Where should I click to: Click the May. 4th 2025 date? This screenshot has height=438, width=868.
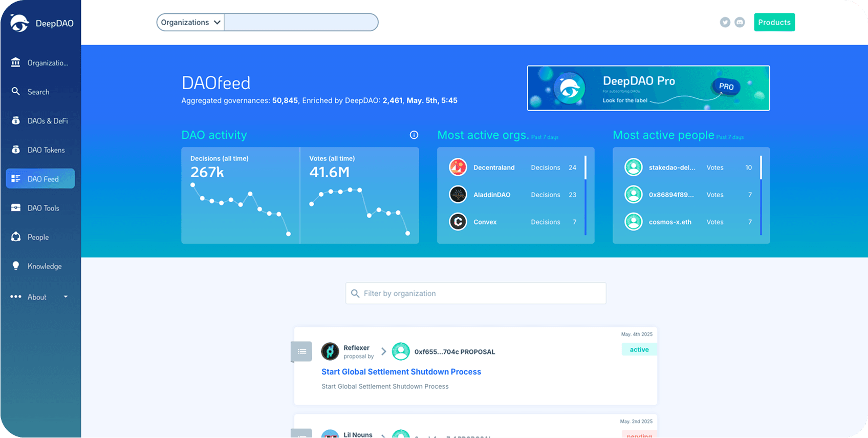point(637,334)
